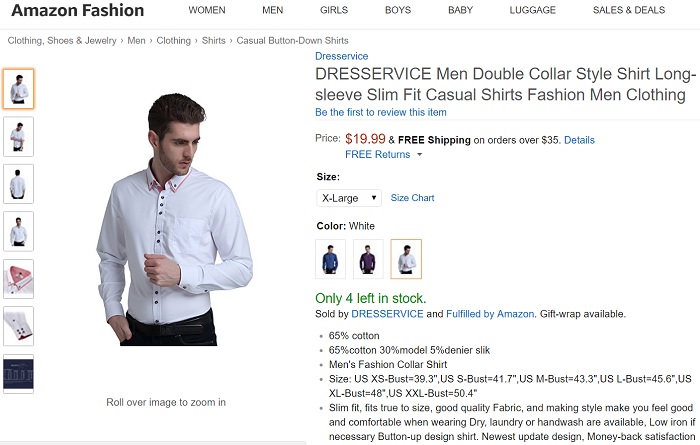Go to the LUGGAGE section
Viewport: 700px width, 445px height.
tap(532, 10)
